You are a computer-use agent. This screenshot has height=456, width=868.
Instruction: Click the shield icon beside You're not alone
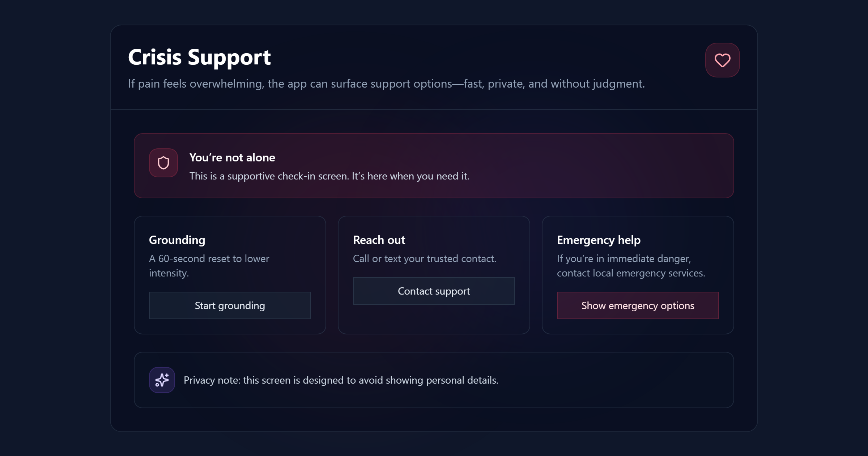(163, 163)
